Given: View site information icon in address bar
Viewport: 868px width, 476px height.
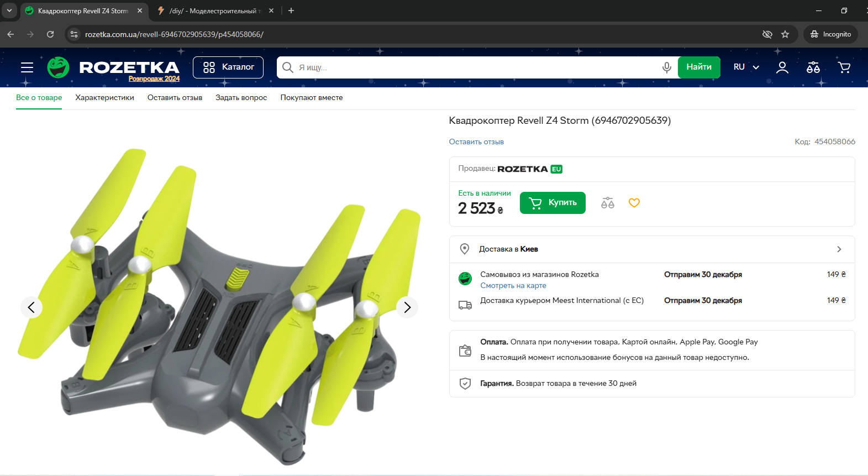Looking at the screenshot, I should (x=74, y=34).
